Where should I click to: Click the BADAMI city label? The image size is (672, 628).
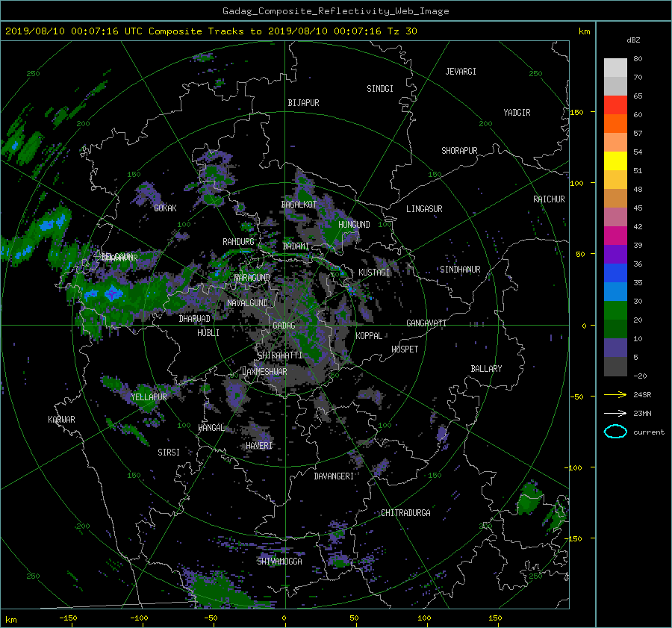pos(296,246)
